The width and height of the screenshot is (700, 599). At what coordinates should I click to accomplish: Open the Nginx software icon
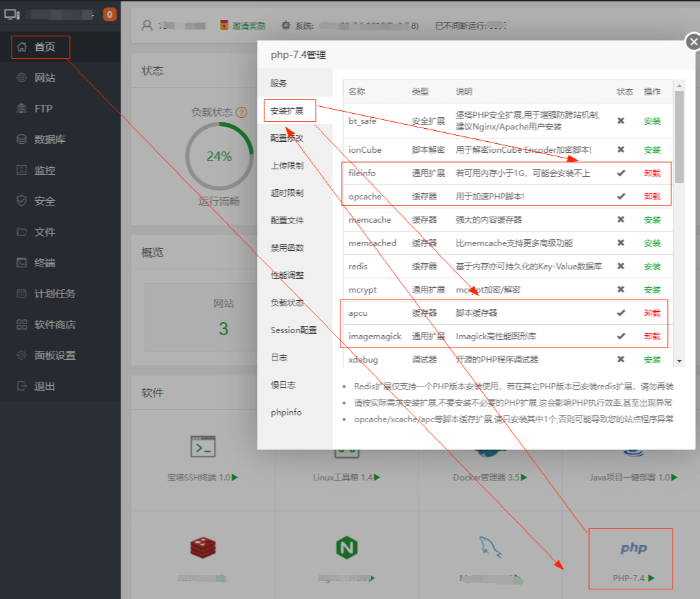click(x=347, y=548)
